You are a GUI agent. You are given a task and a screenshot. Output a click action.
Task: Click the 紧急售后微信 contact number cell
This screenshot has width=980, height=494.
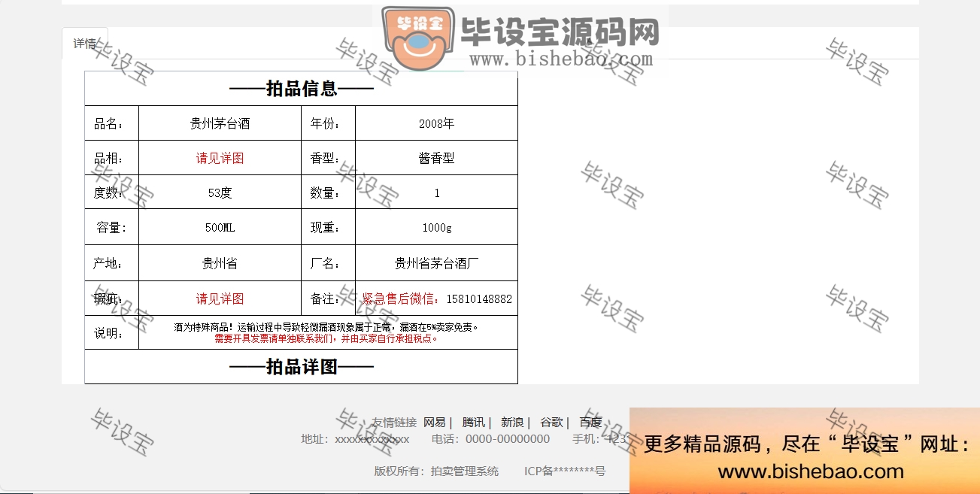436,299
